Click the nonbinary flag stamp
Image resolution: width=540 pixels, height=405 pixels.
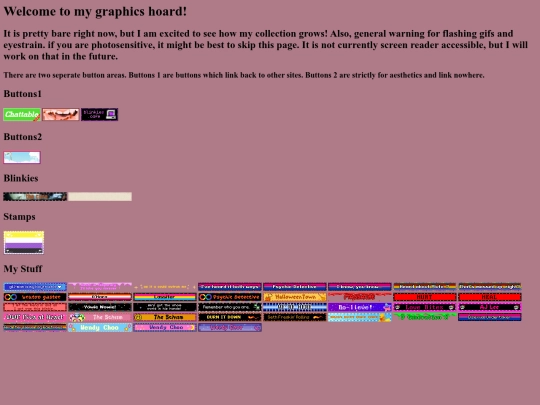(24, 242)
